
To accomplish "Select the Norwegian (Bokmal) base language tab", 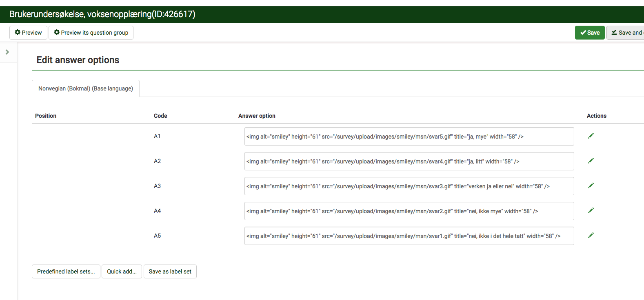I will point(86,88).
